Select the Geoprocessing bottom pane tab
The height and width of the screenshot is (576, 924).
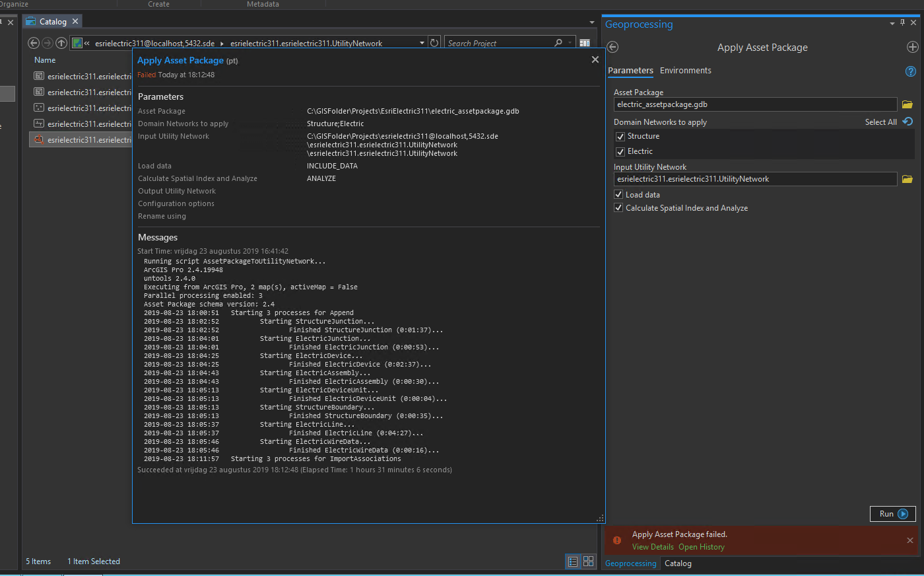click(631, 563)
